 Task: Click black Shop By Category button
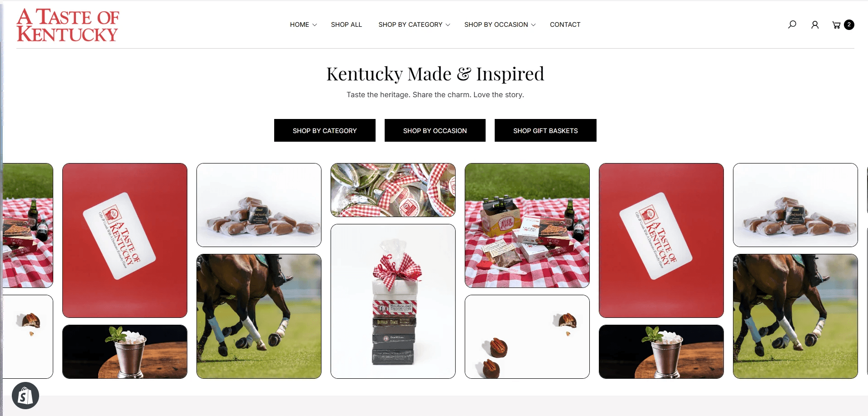click(x=325, y=130)
